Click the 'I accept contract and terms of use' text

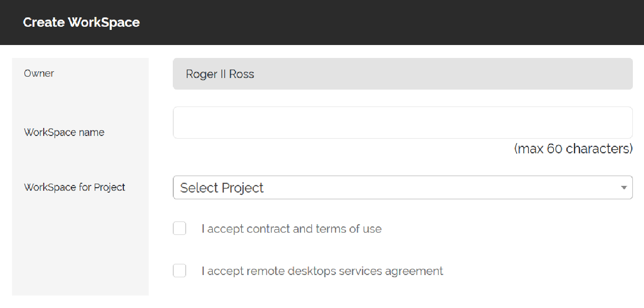292,229
